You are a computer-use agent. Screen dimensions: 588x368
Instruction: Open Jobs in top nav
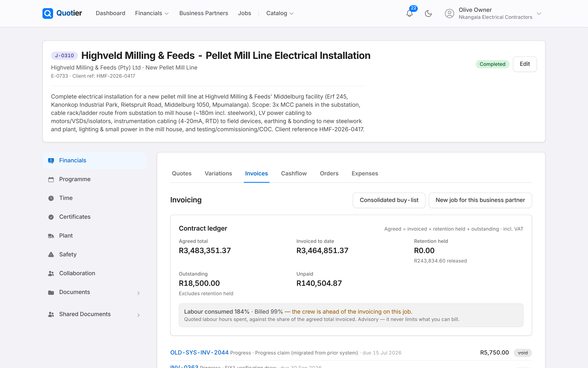click(244, 13)
